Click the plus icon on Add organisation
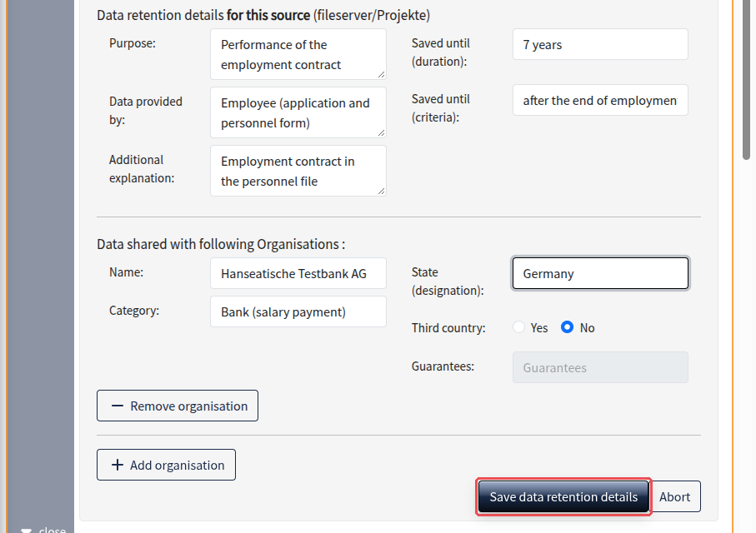 (x=118, y=465)
